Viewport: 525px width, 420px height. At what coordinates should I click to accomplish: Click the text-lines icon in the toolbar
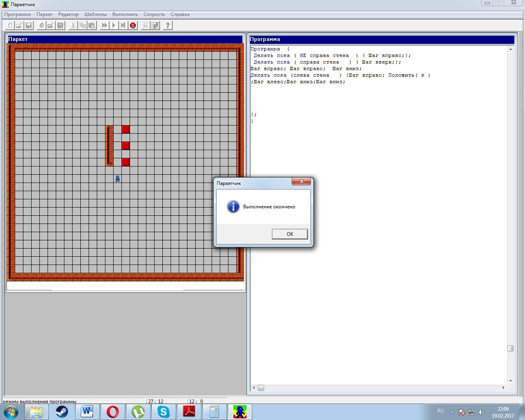click(x=146, y=25)
